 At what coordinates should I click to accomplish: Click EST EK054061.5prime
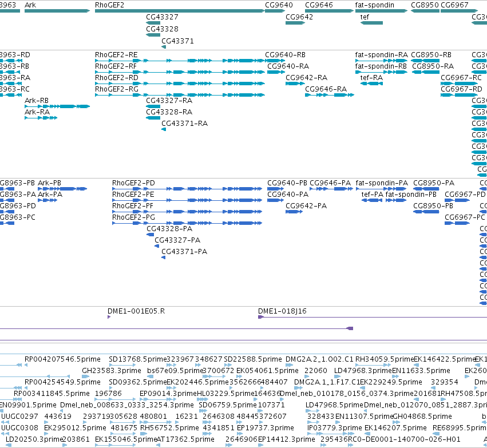tap(267, 371)
